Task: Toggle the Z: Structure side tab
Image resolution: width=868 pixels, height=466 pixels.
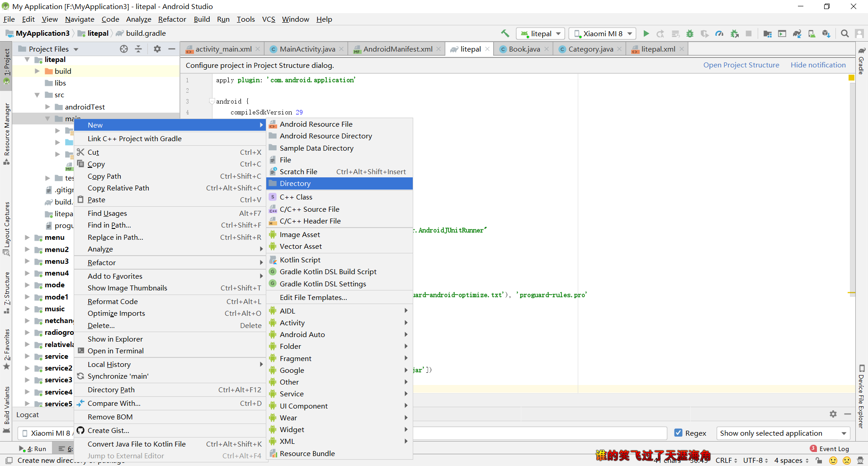Action: coord(6,293)
